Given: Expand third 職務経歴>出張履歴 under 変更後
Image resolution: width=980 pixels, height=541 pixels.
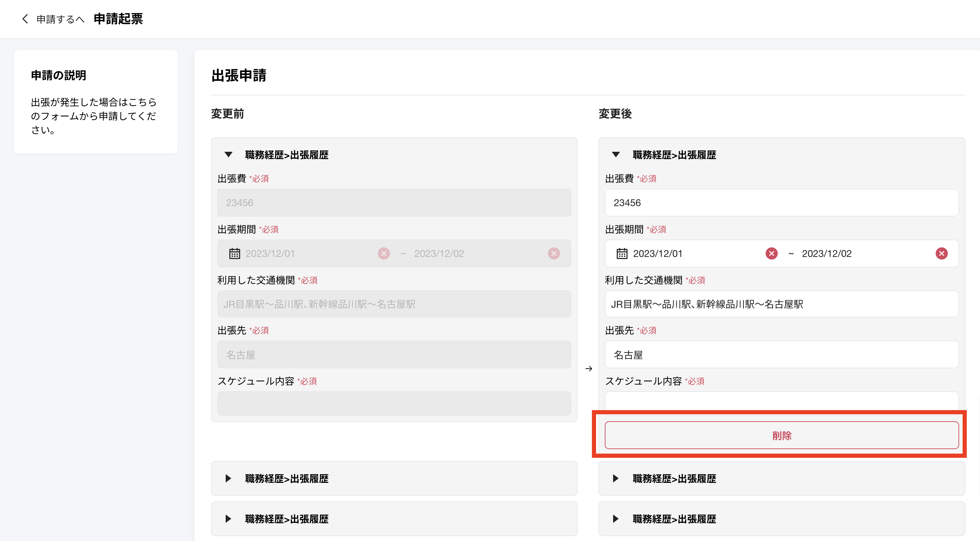Looking at the screenshot, I should tap(616, 518).
